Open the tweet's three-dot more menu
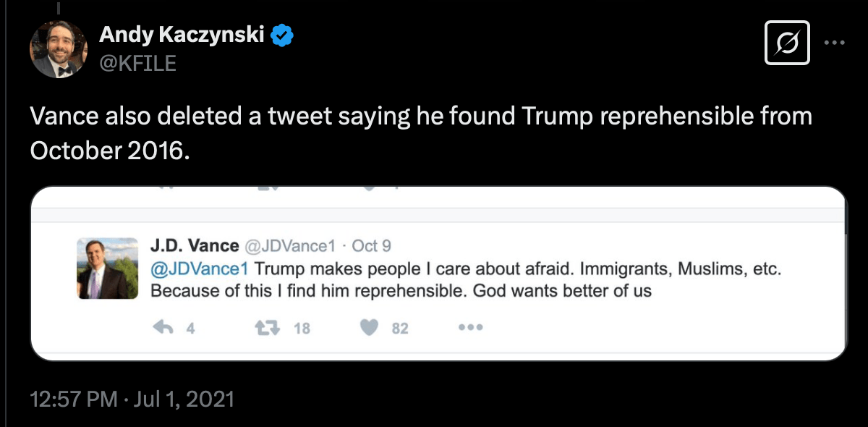 pos(835,42)
